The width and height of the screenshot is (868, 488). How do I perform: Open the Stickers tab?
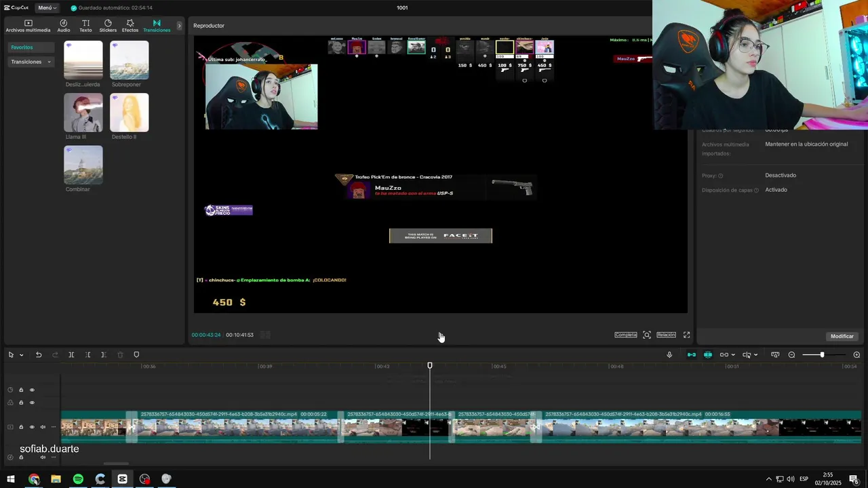tap(108, 26)
